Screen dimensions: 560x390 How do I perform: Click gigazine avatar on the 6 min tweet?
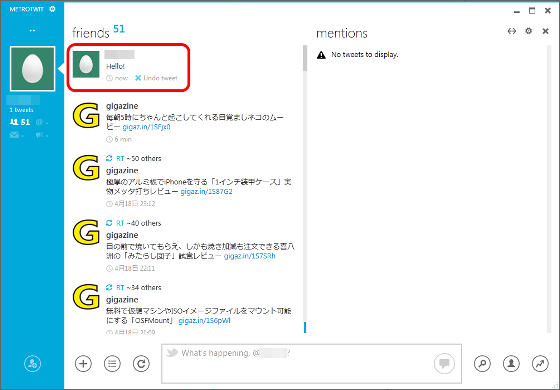tap(86, 115)
